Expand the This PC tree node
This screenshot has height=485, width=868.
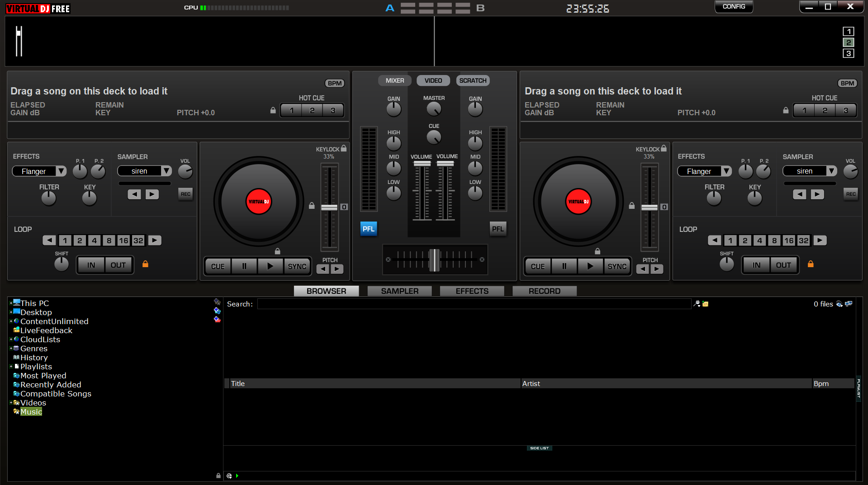coord(11,303)
